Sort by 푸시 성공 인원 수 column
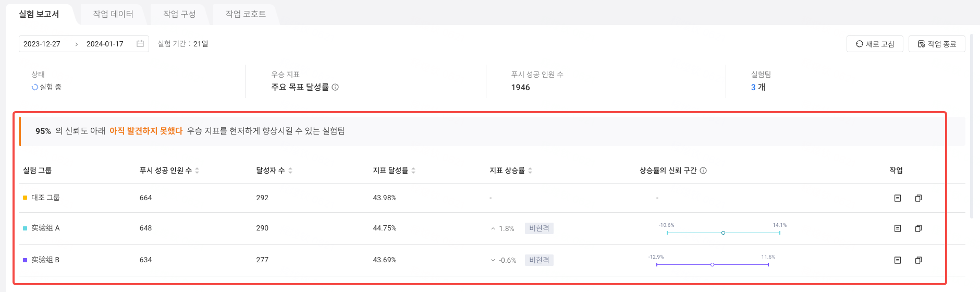 (x=197, y=171)
